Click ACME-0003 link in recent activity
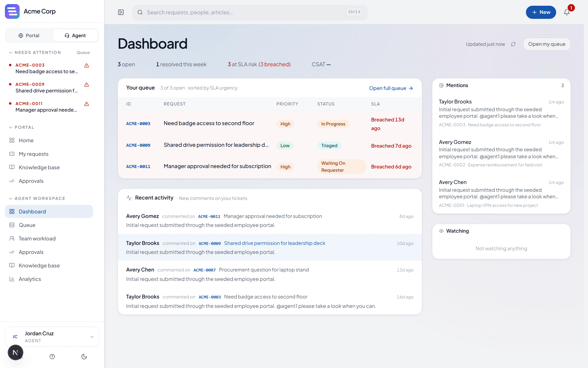 point(210,297)
